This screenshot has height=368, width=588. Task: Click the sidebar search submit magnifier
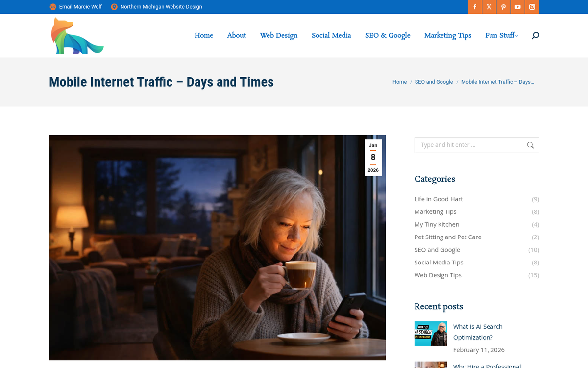[x=530, y=145]
